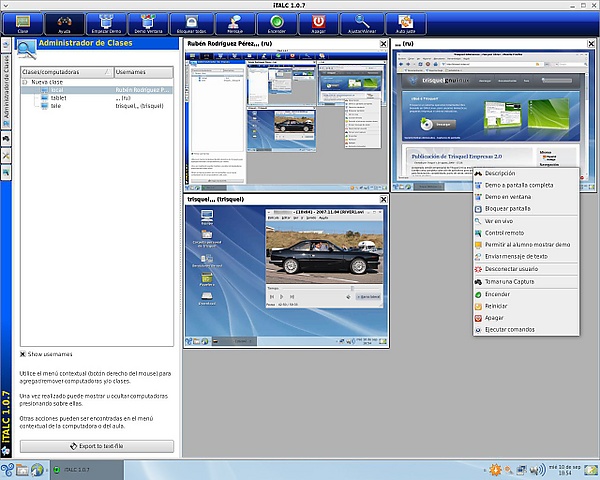The height and width of the screenshot is (480, 600).
Task: Collapse the Nueva clase tree node
Action: click(x=25, y=82)
